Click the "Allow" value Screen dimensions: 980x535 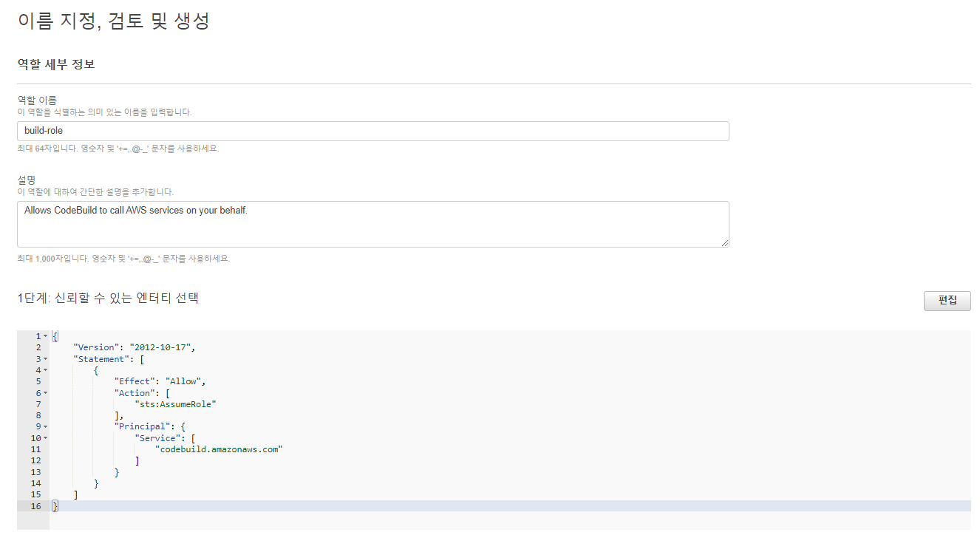tap(183, 381)
